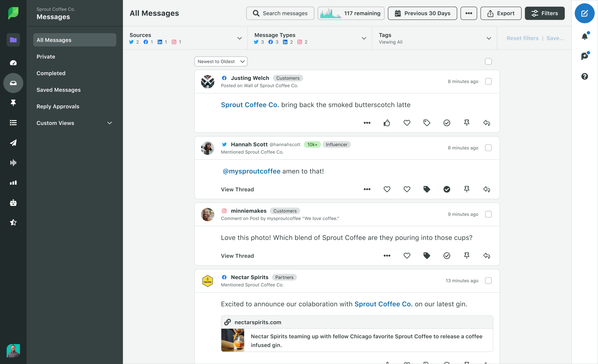Click the View Thread link on minniemakes post

click(x=237, y=256)
